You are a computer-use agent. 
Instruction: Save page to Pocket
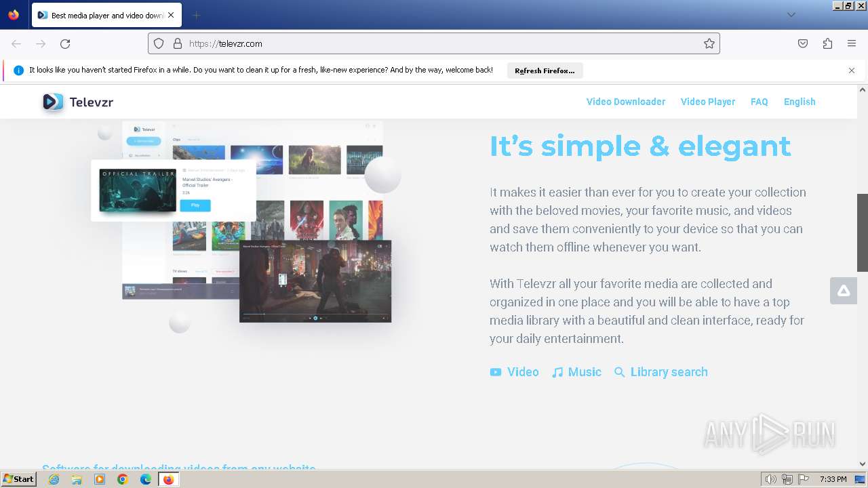pos(803,43)
